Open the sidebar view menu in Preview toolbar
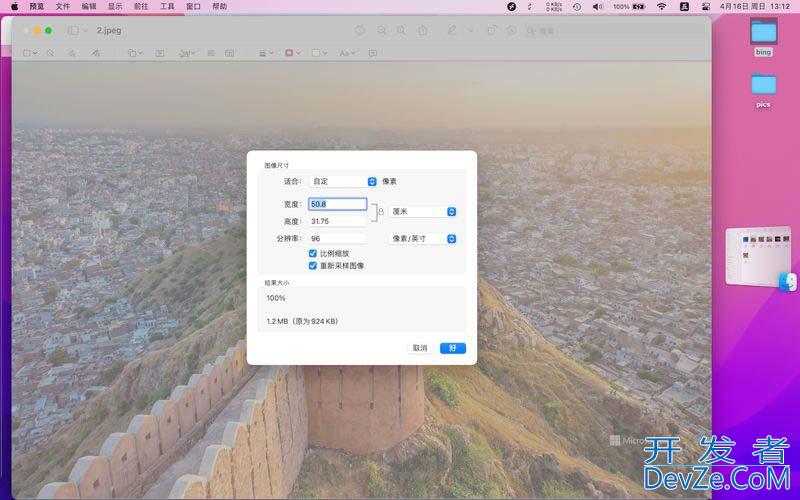Screen dimensions: 800x500 (x=78, y=31)
